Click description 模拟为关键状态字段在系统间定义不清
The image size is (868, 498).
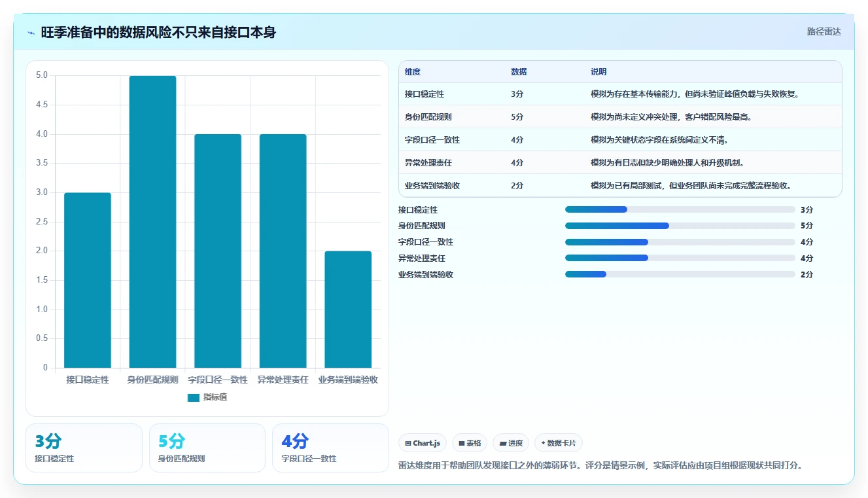pyautogui.click(x=659, y=140)
